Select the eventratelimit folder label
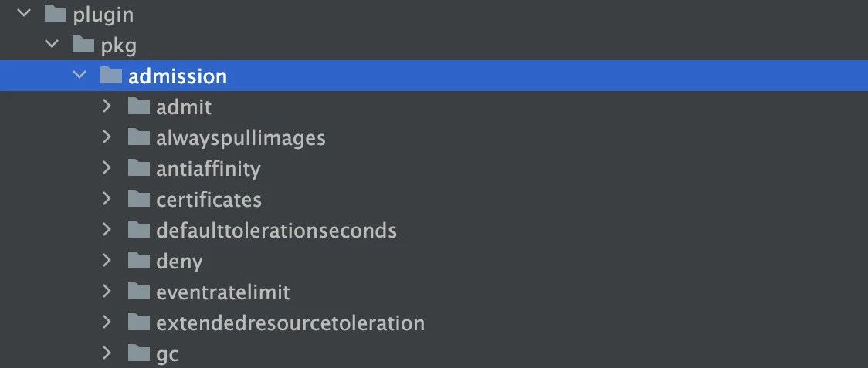The width and height of the screenshot is (868, 368). click(223, 292)
